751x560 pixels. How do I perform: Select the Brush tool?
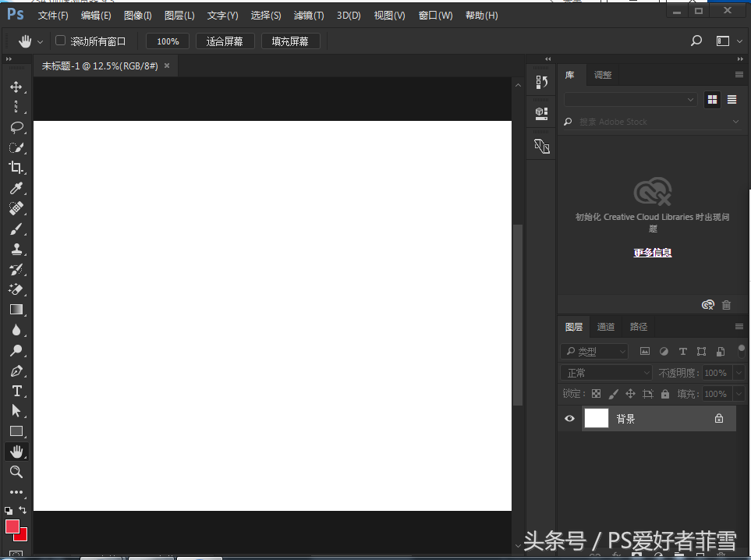[16, 229]
